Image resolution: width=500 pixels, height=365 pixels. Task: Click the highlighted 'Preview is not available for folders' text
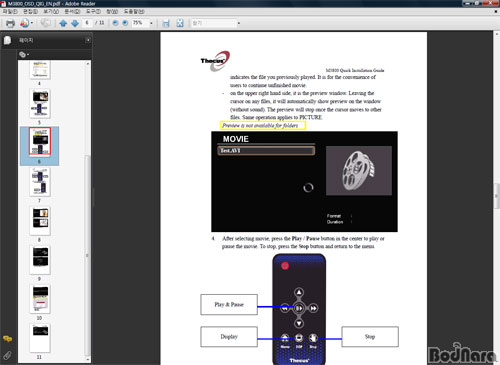[260, 125]
